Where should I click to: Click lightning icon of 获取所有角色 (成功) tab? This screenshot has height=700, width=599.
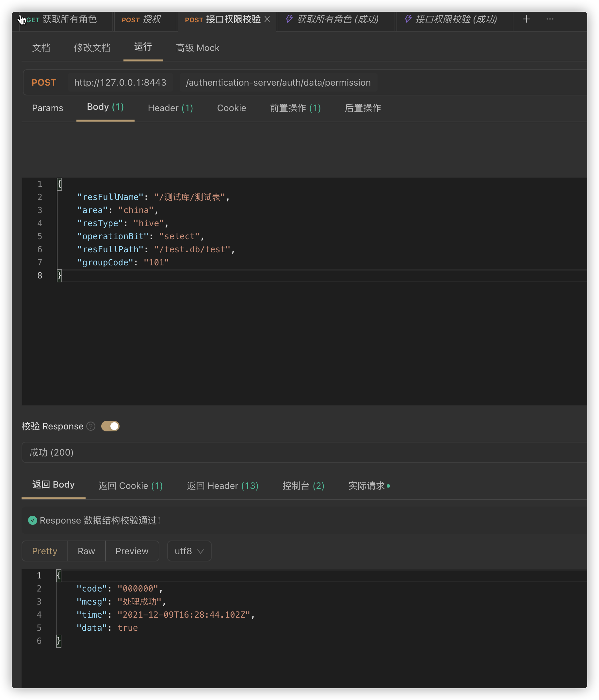click(289, 19)
